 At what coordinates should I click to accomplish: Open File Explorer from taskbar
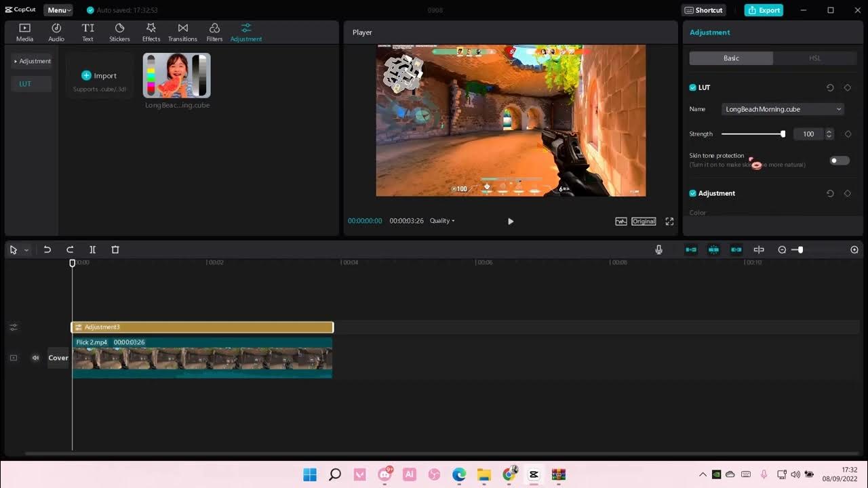point(484,474)
